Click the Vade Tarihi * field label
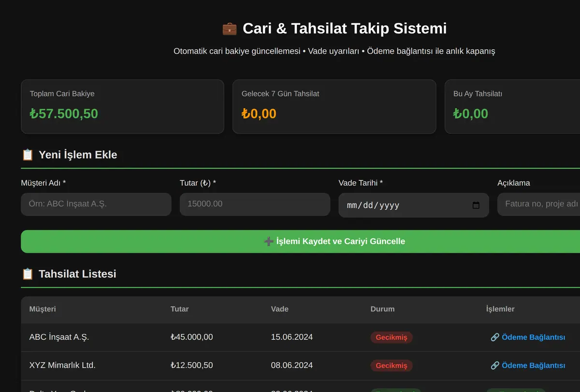The height and width of the screenshot is (392, 580). click(x=361, y=183)
